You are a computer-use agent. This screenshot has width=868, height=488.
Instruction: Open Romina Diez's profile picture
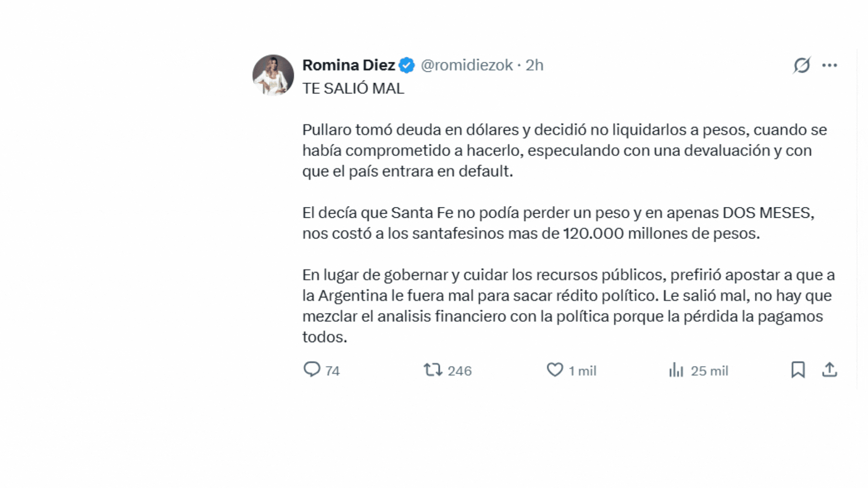(273, 75)
